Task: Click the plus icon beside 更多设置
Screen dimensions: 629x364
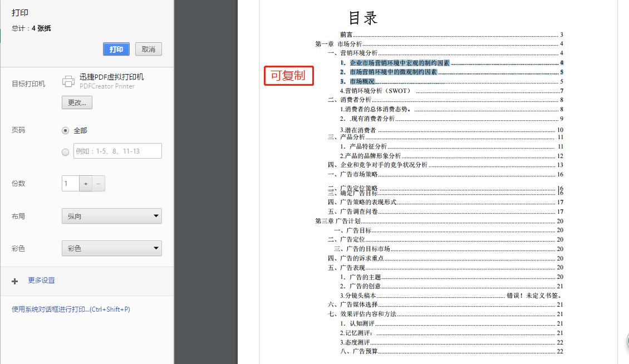Action: click(x=14, y=281)
